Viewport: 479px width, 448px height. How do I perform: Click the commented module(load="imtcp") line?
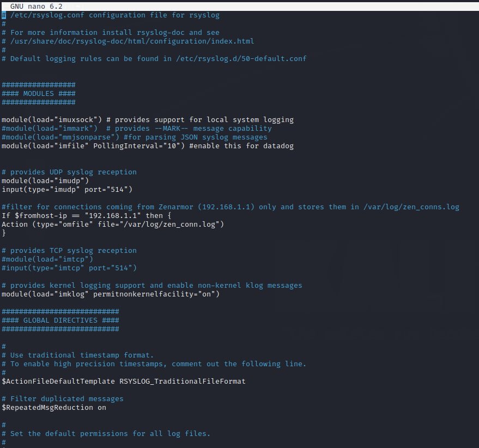[x=47, y=259]
